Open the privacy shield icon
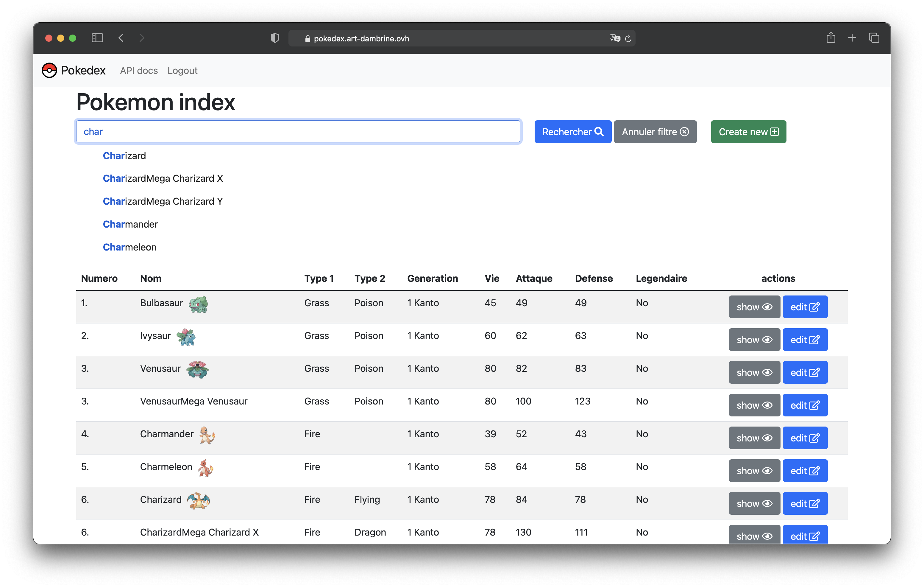 275,38
